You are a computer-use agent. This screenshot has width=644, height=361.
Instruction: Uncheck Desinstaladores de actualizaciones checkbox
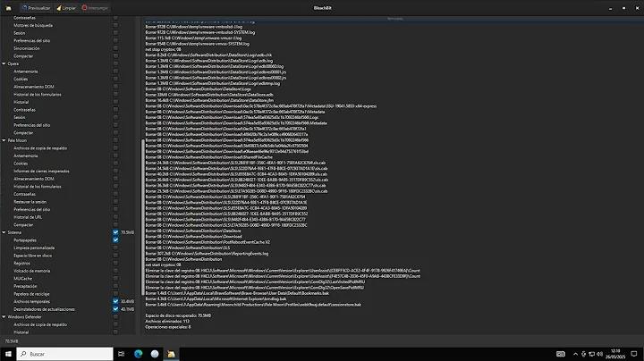tap(115, 309)
